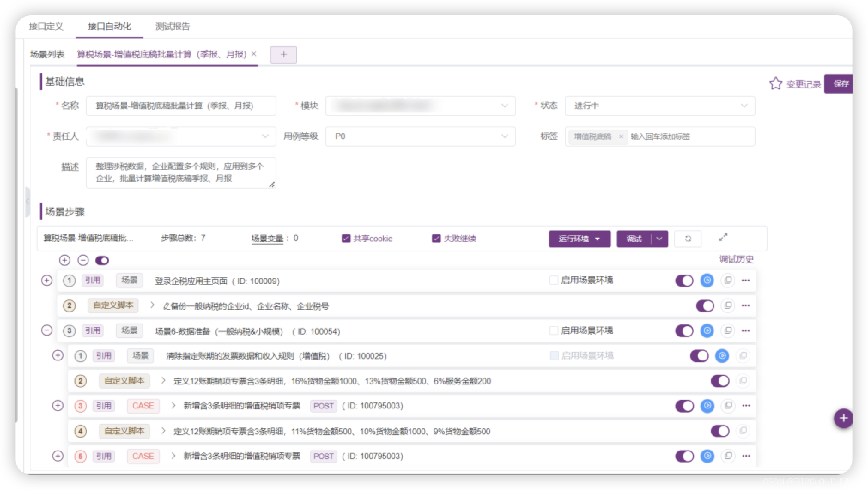
Task: Disable the toggle on step 2 自定义脚本
Action: pos(705,305)
